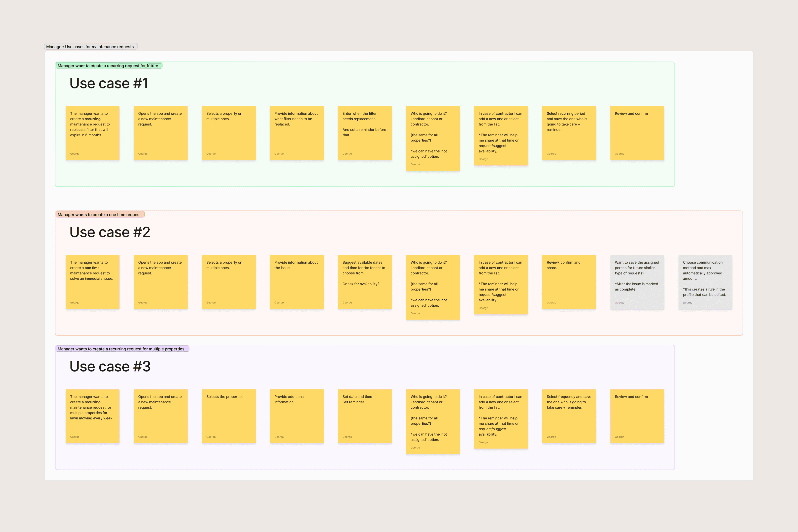Image resolution: width=798 pixels, height=532 pixels.
Task: Click the 'Review and confirm' sticky in Use case #1
Action: point(637,133)
